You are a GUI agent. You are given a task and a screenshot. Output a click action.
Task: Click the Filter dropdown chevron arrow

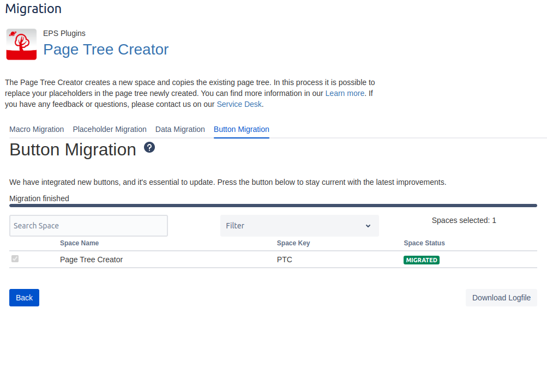coord(368,226)
